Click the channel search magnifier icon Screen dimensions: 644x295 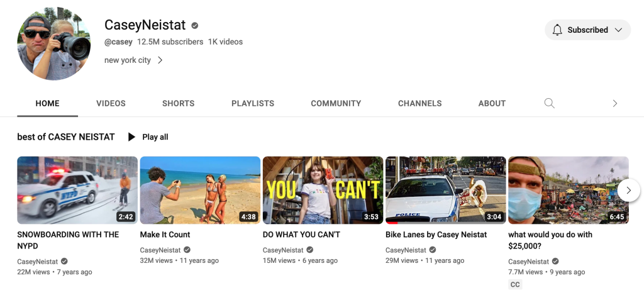coord(549,103)
